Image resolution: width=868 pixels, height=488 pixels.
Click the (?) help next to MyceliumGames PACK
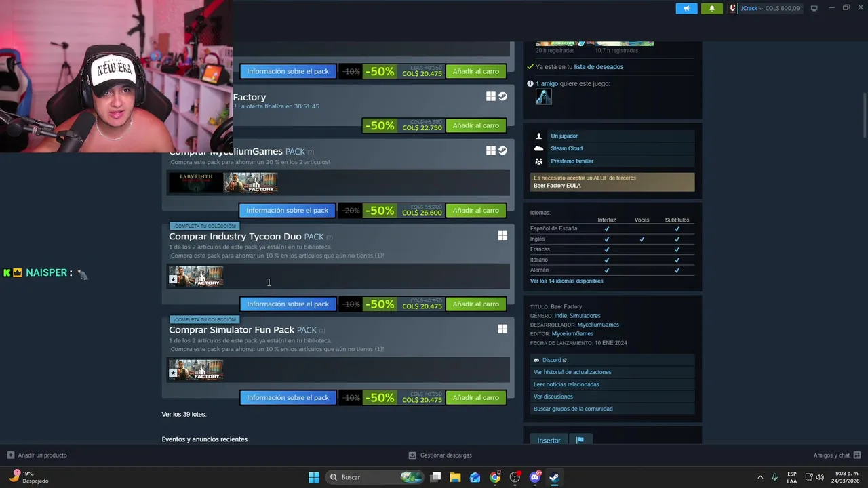click(311, 152)
